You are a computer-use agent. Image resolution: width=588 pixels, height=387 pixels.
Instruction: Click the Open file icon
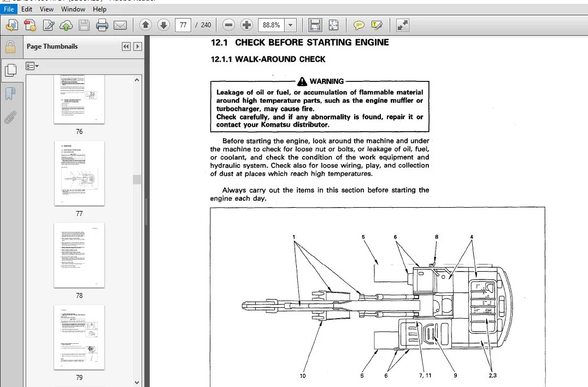(12, 25)
